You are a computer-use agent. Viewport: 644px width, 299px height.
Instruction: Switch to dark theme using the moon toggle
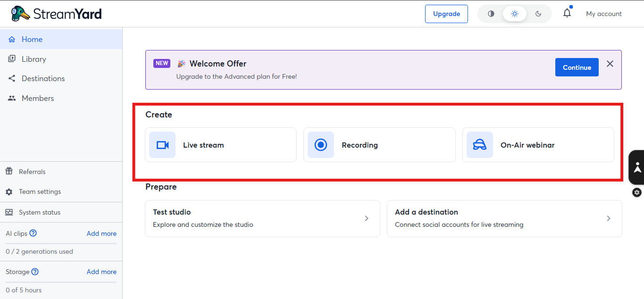[538, 14]
